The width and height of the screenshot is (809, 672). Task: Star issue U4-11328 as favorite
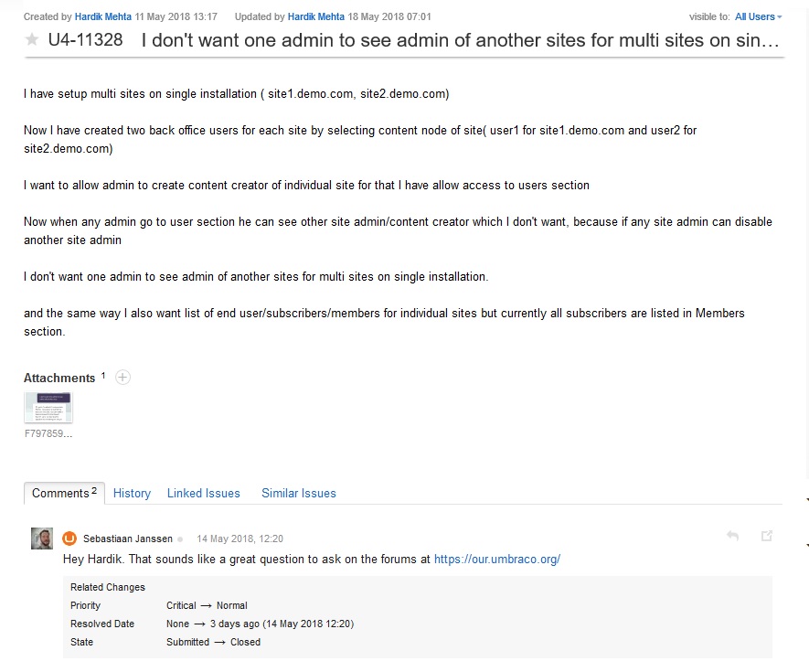tap(32, 39)
